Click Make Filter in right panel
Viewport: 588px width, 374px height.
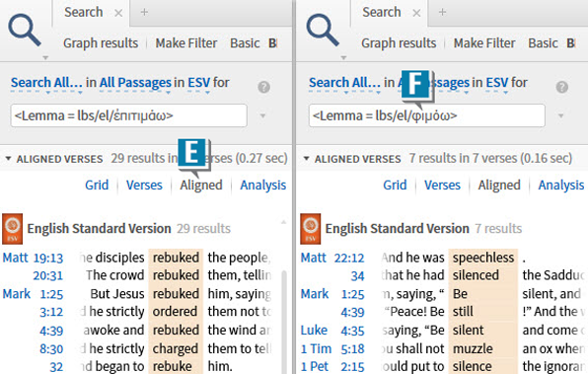pos(484,43)
